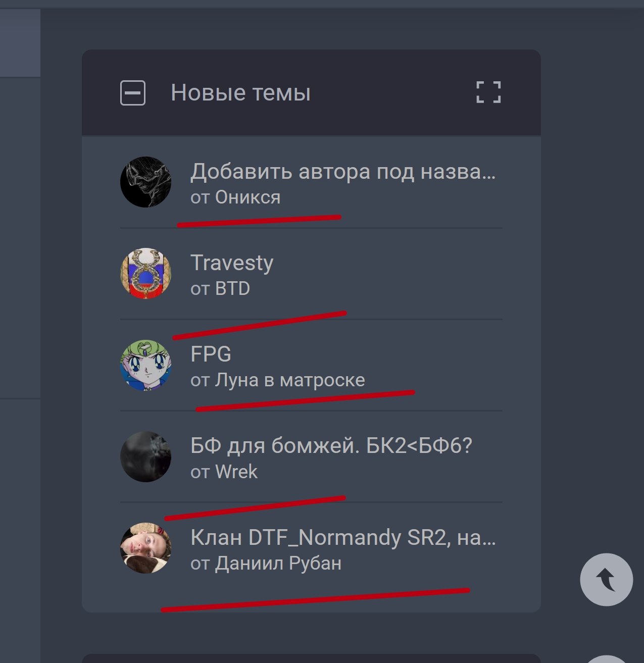644x663 pixels.
Task: Visit the author profile Даниил Рубан
Action: pos(278,564)
